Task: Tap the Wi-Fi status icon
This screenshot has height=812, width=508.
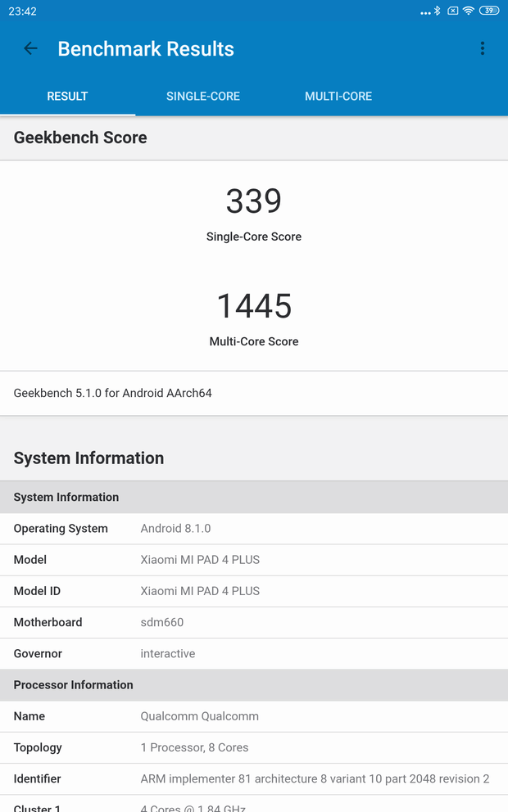Action: [468, 11]
